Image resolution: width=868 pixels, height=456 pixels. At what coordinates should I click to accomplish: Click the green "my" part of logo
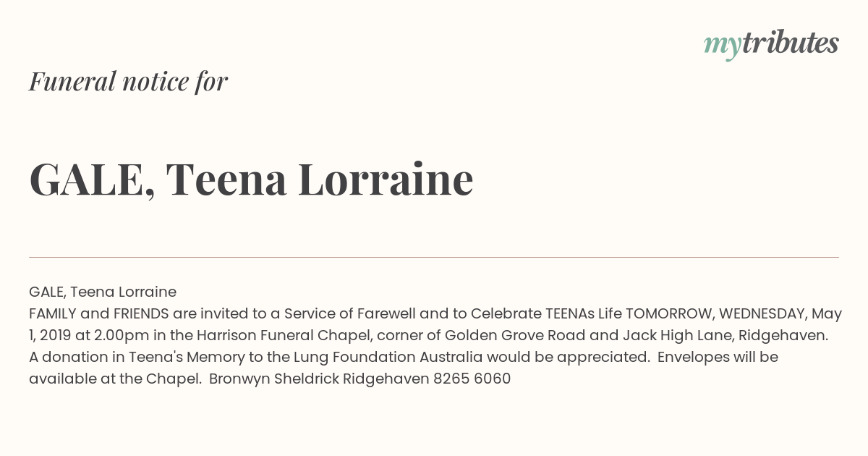(x=723, y=47)
